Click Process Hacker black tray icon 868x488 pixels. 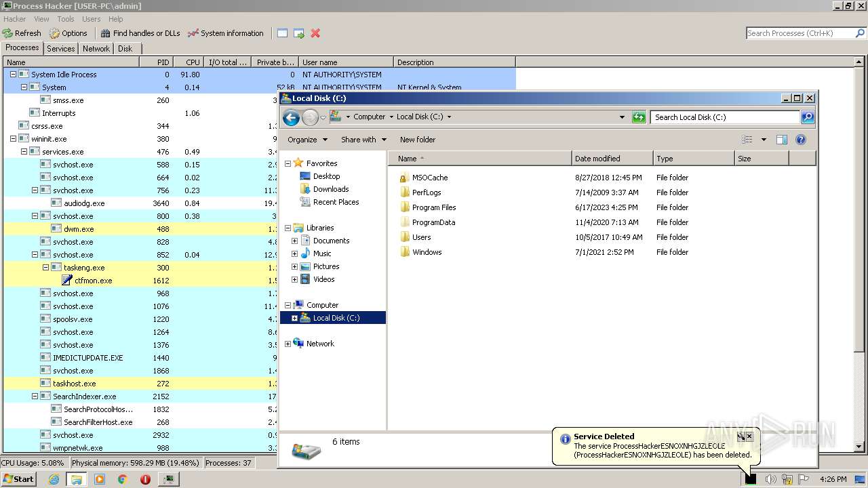751,479
